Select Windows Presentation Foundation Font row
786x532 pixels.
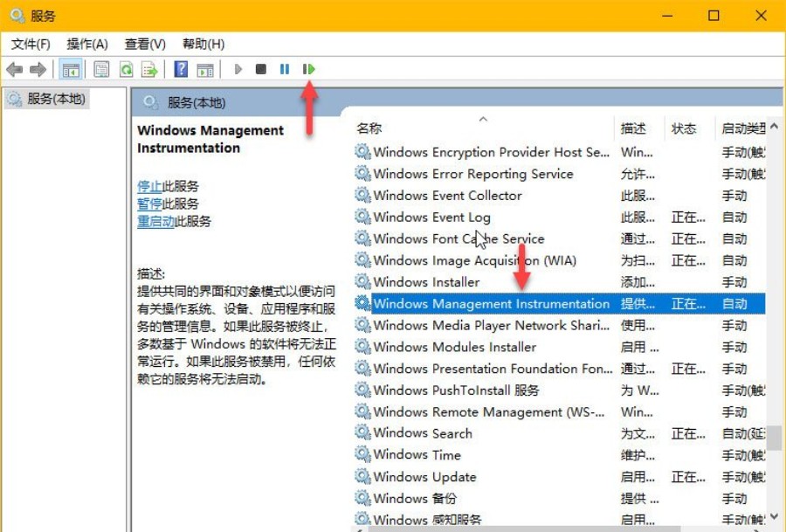pyautogui.click(x=560, y=369)
